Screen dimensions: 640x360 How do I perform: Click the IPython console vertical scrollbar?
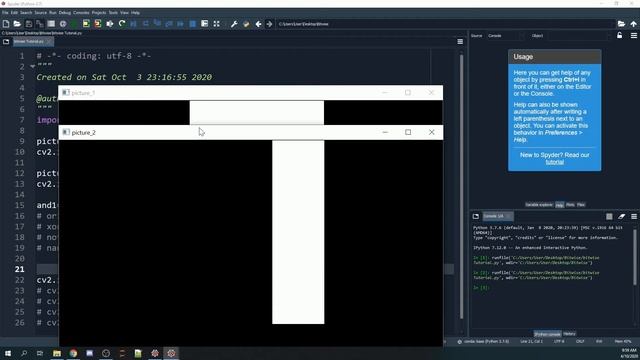click(635, 257)
